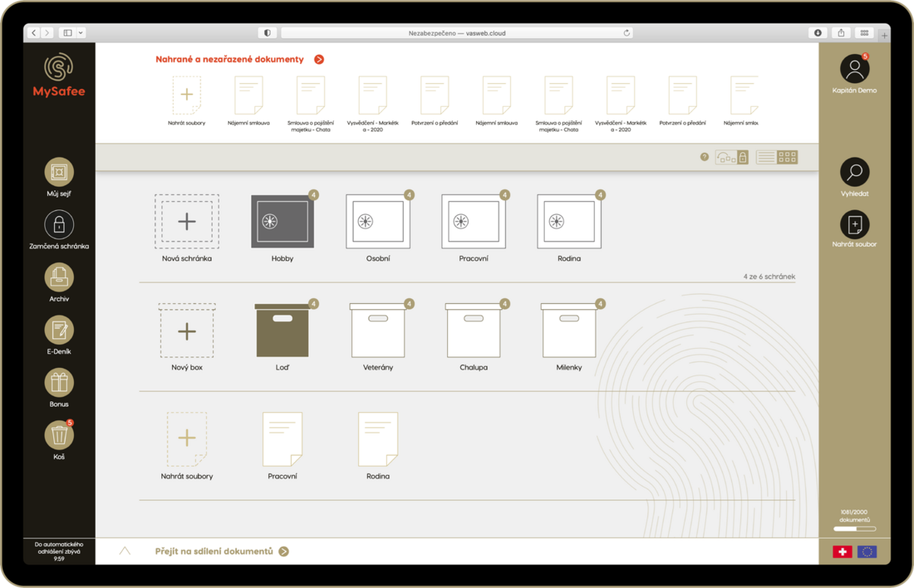Open the Safari sidebar options dropdown arrow
This screenshot has height=588, width=914.
[81, 33]
